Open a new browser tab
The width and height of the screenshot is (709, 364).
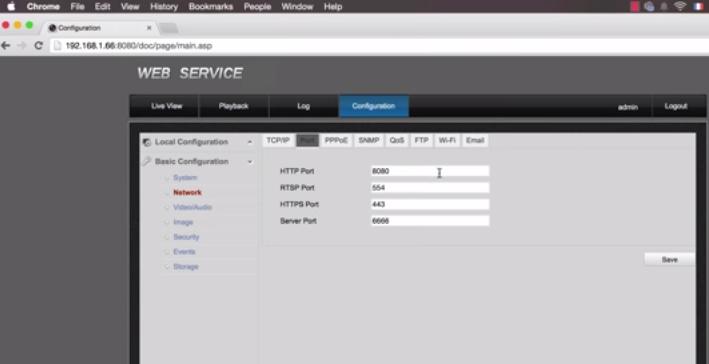[169, 28]
